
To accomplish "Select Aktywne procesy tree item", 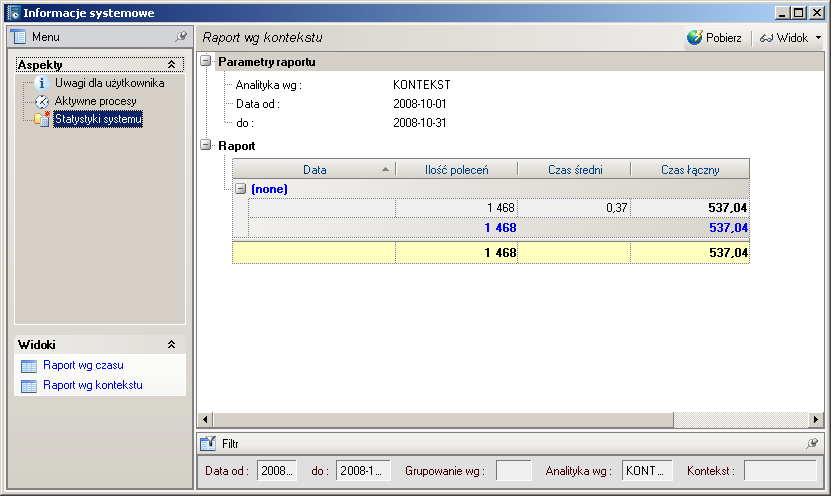I will click(x=95, y=101).
